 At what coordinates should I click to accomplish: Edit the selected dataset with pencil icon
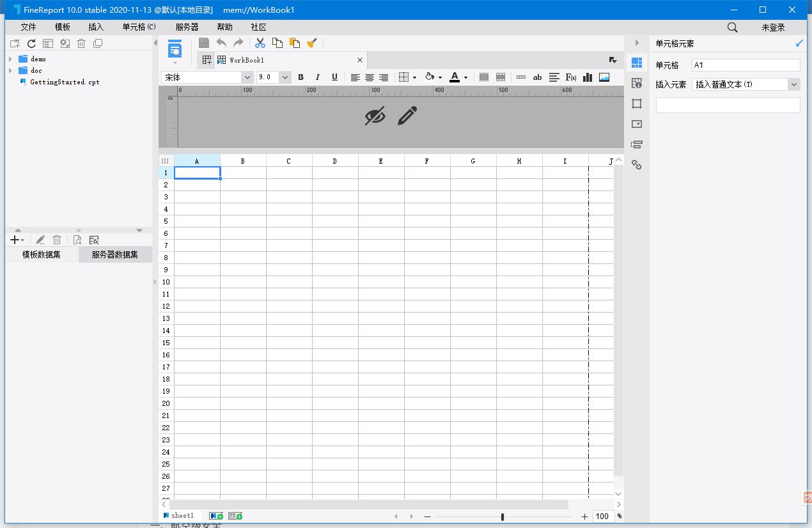click(40, 240)
